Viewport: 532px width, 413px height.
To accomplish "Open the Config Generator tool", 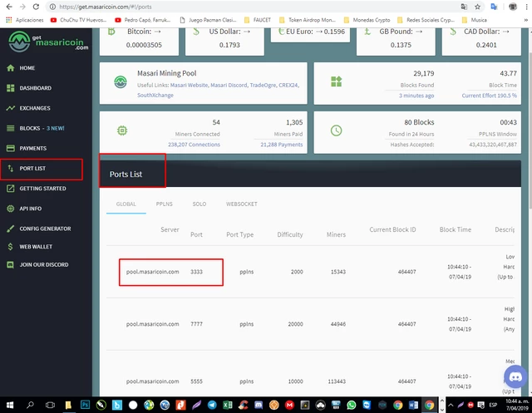I will [39, 229].
